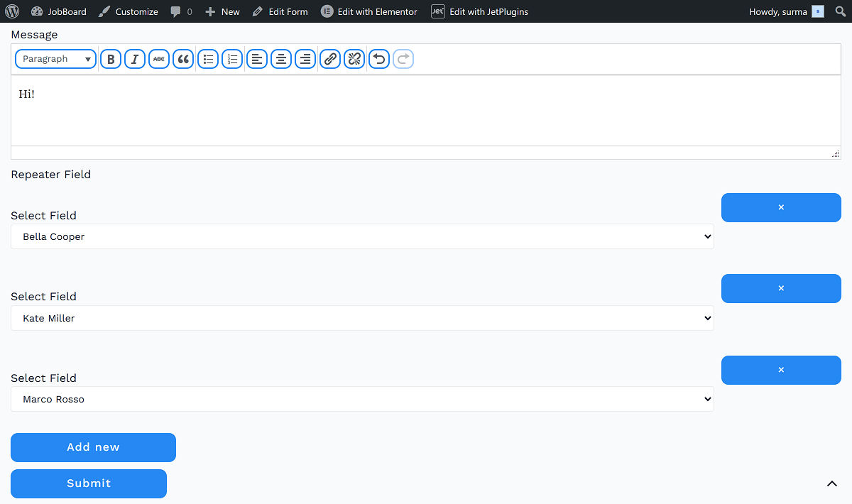Align text left
The height and width of the screenshot is (504, 852).
point(257,59)
